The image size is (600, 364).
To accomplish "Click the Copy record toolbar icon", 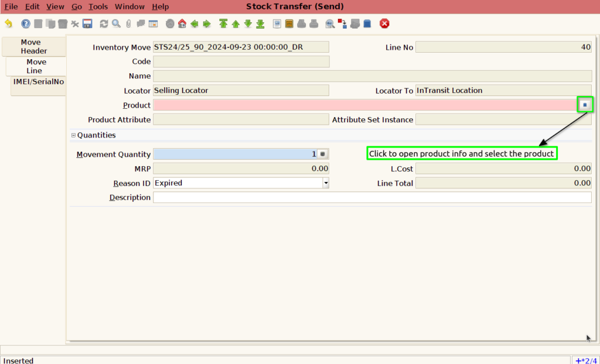I will [50, 24].
